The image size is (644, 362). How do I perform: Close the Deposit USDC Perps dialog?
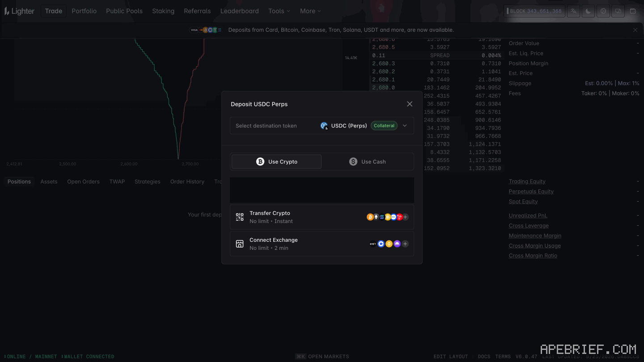point(410,104)
